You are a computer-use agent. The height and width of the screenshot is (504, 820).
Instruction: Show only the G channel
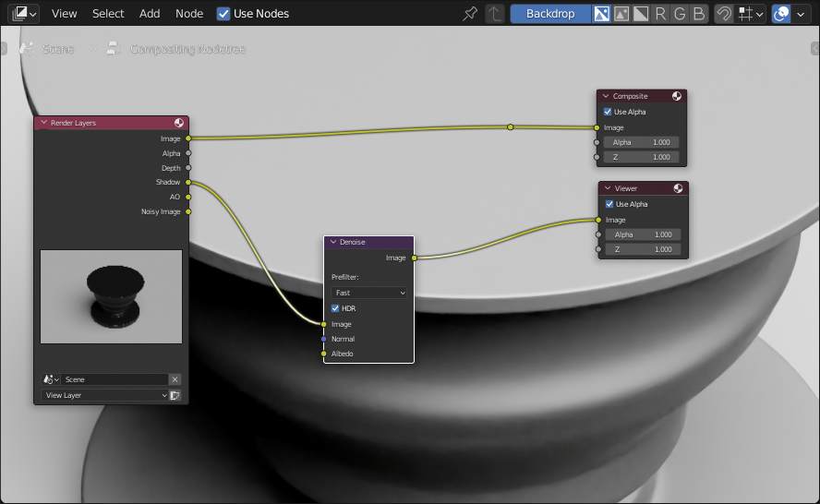[x=680, y=14]
